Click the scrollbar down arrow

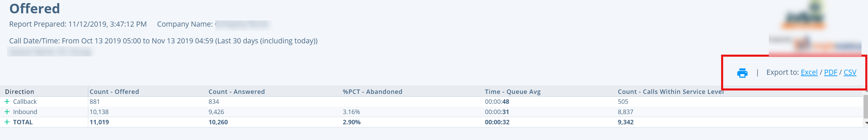(866, 123)
